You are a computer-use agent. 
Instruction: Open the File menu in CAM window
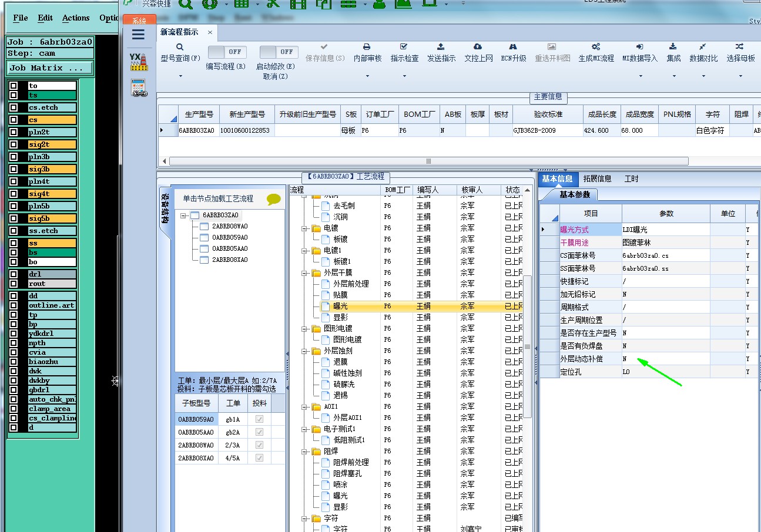click(21, 18)
